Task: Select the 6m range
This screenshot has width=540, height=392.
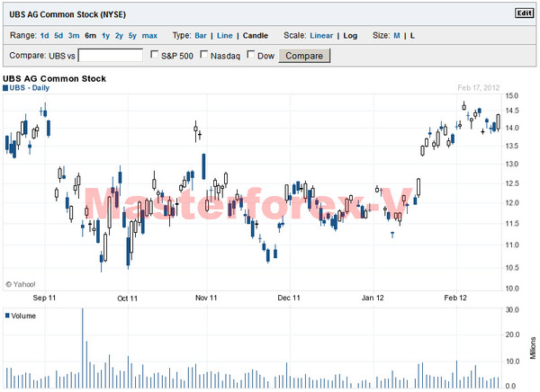Action: [91, 35]
